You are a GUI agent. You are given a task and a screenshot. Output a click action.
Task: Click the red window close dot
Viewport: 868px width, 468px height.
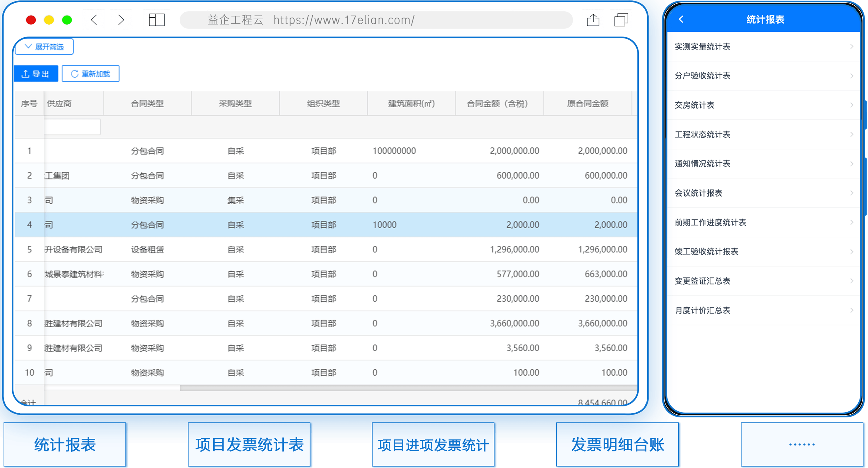pyautogui.click(x=31, y=20)
